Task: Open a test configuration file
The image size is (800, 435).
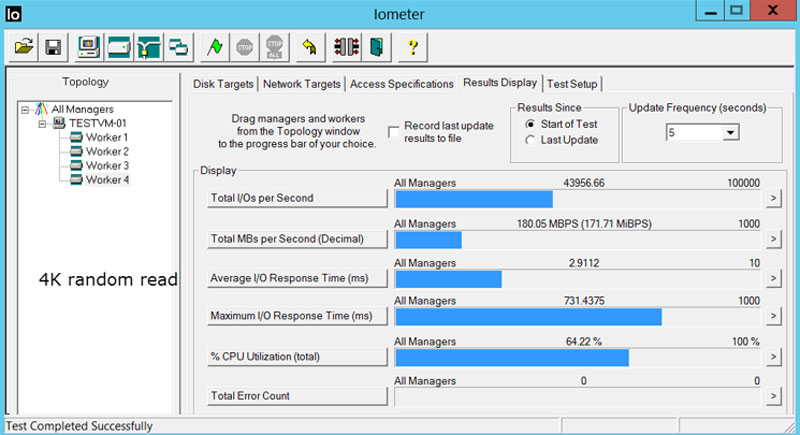Action: [x=23, y=47]
